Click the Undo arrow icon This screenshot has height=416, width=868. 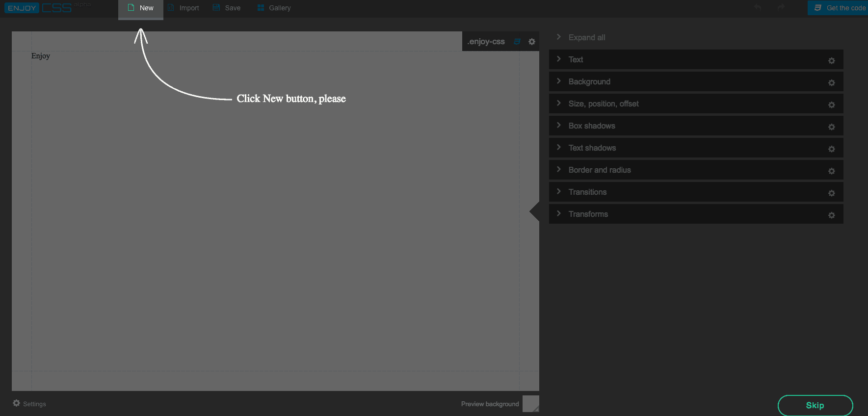758,7
